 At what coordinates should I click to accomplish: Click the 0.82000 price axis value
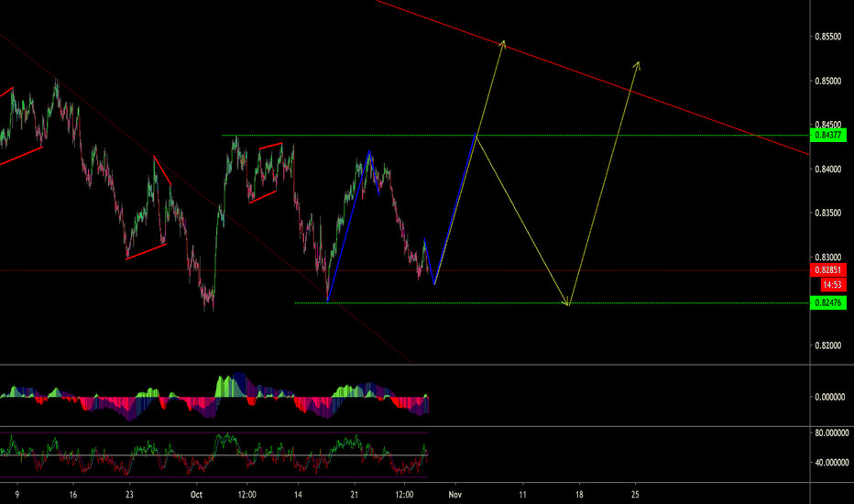[x=827, y=345]
